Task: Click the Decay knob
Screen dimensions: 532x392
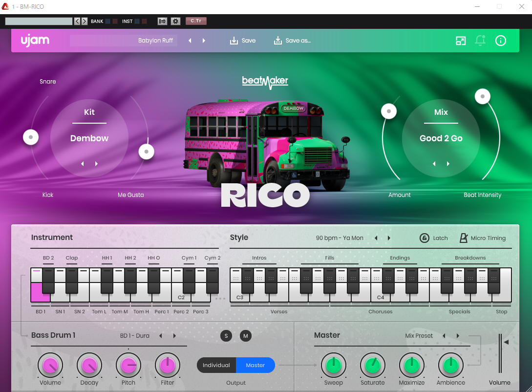Action: click(x=89, y=366)
